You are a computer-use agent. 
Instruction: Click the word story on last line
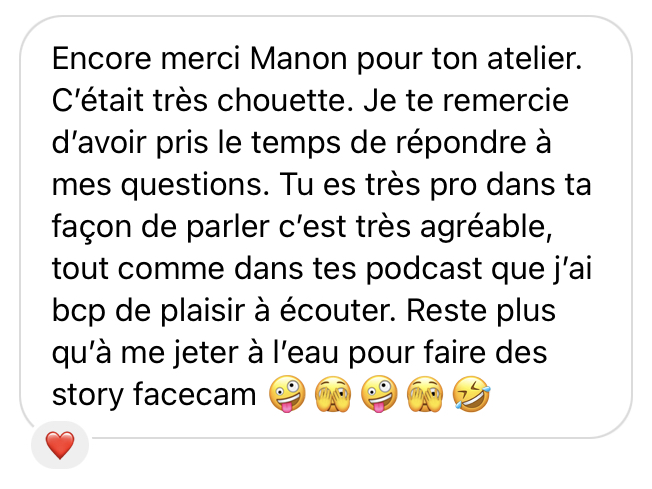point(88,395)
